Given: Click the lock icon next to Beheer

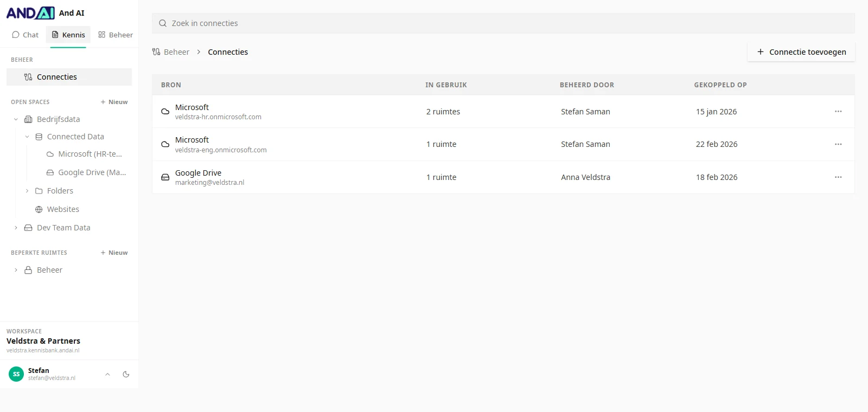Looking at the screenshot, I should pos(28,270).
